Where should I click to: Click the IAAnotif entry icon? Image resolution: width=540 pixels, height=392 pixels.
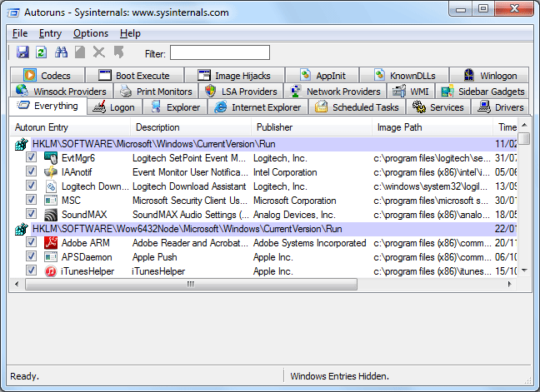point(51,172)
